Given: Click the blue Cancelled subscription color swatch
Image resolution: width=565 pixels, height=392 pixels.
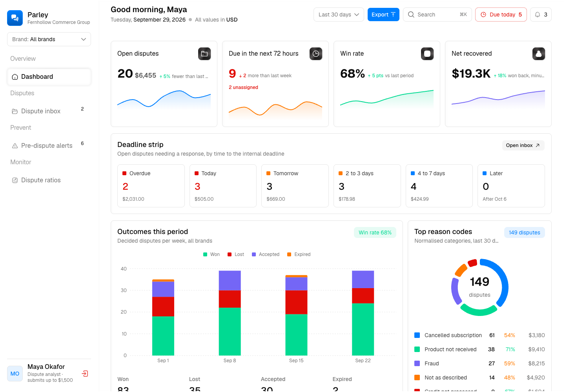Looking at the screenshot, I should tap(417, 335).
